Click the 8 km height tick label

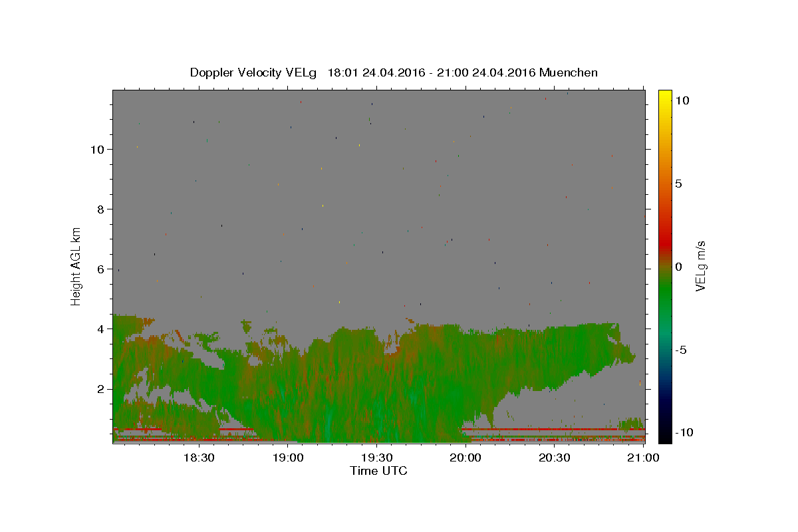(100, 209)
